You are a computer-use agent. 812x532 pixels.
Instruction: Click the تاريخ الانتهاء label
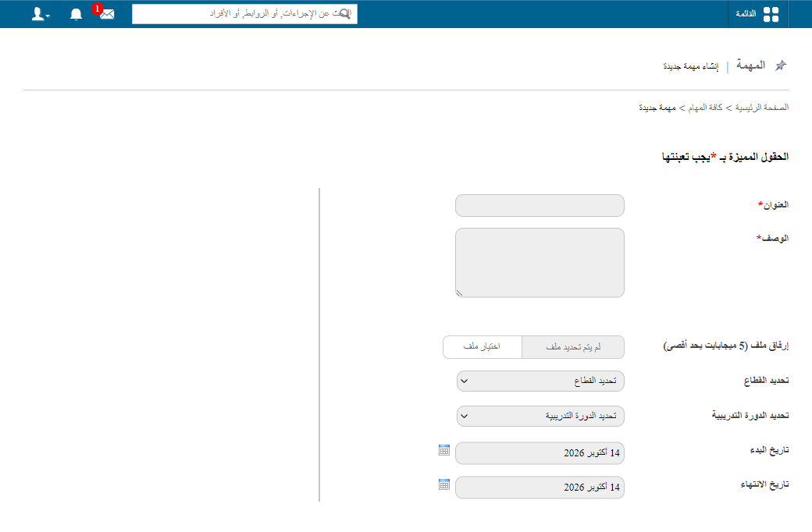click(x=765, y=484)
